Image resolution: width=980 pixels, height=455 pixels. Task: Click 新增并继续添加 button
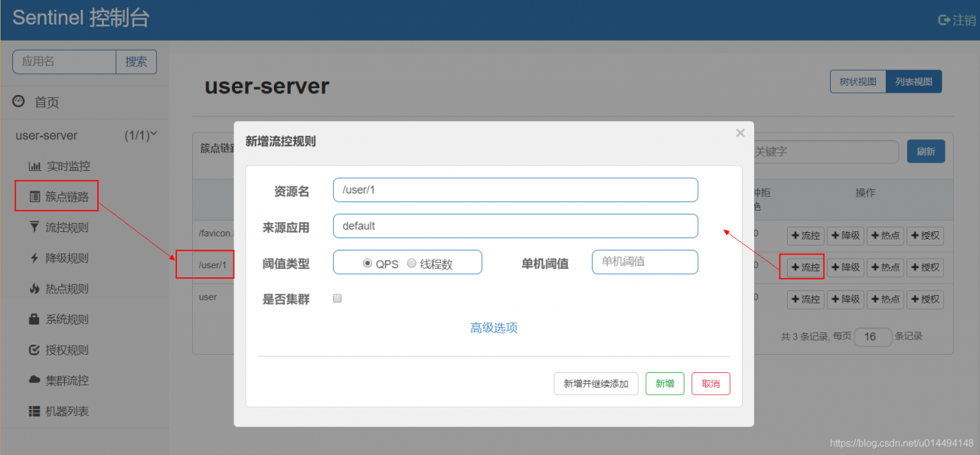(x=596, y=384)
